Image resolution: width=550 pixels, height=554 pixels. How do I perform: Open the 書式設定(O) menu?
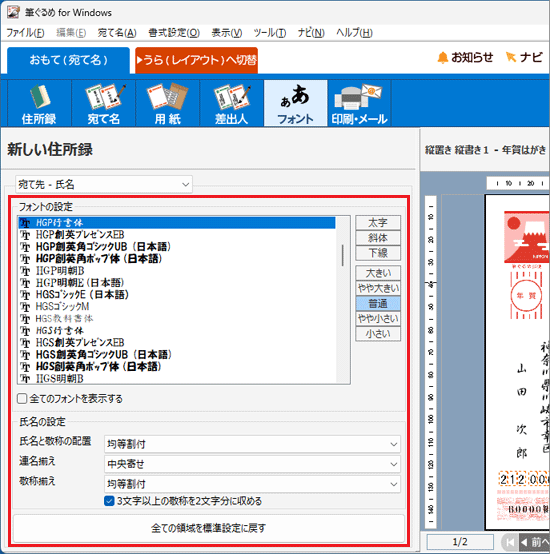[x=174, y=33]
